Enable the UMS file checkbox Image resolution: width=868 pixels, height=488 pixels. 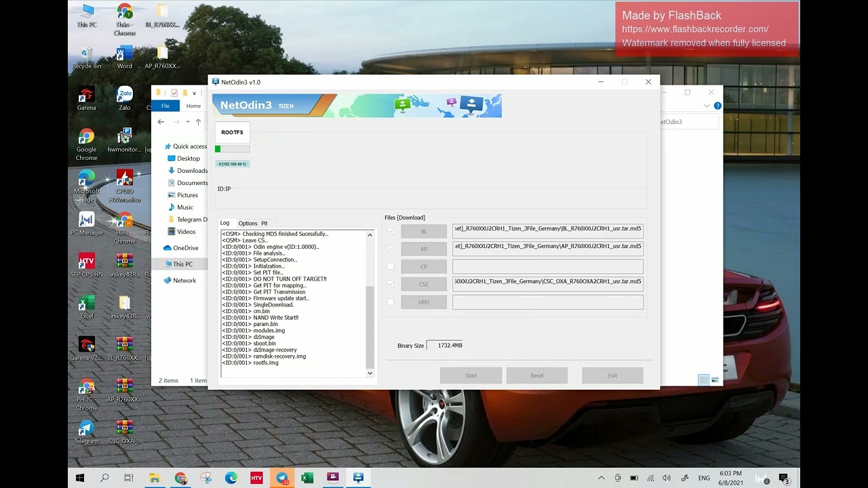[390, 302]
